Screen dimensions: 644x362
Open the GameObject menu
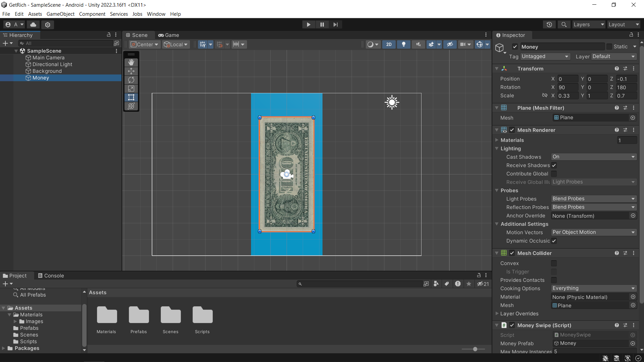tap(60, 14)
